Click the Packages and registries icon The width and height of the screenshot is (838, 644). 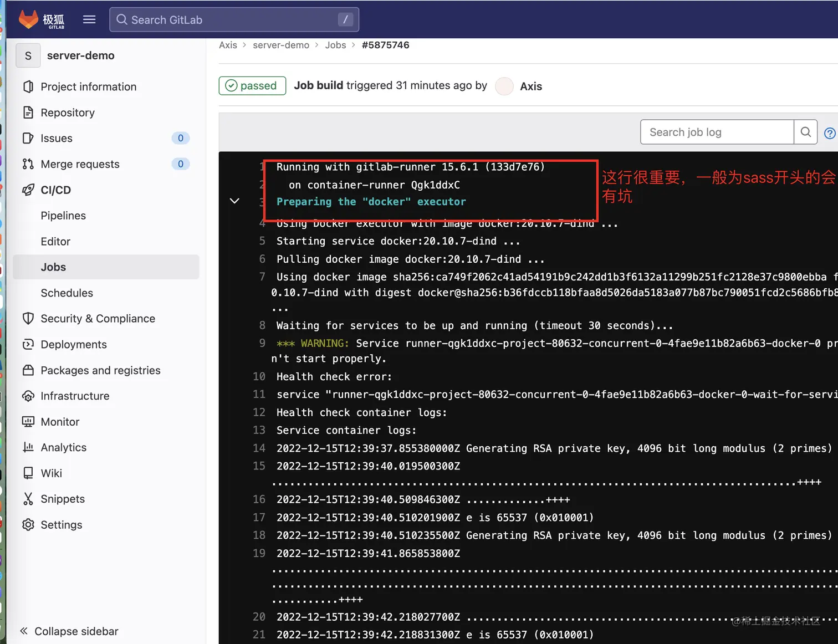(28, 370)
